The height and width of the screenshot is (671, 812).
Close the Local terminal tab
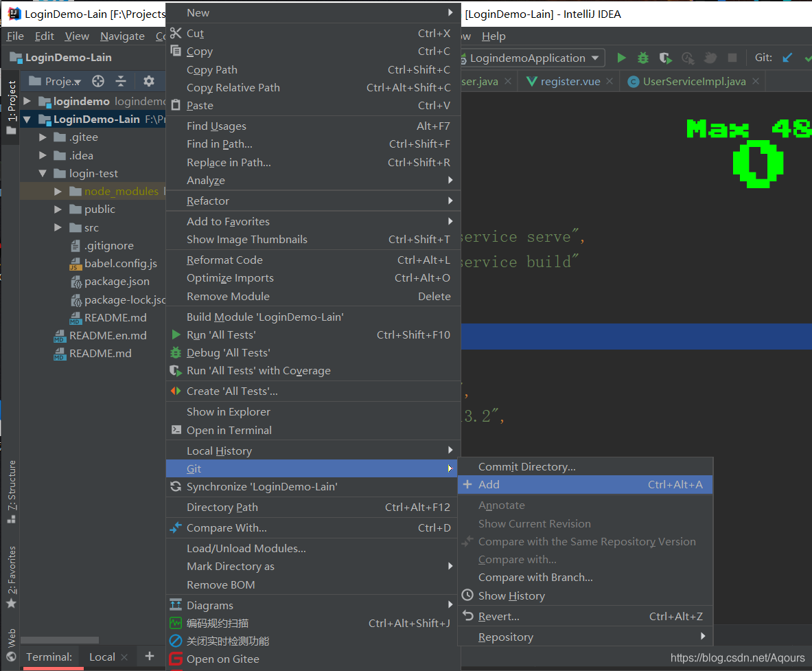pyautogui.click(x=124, y=657)
